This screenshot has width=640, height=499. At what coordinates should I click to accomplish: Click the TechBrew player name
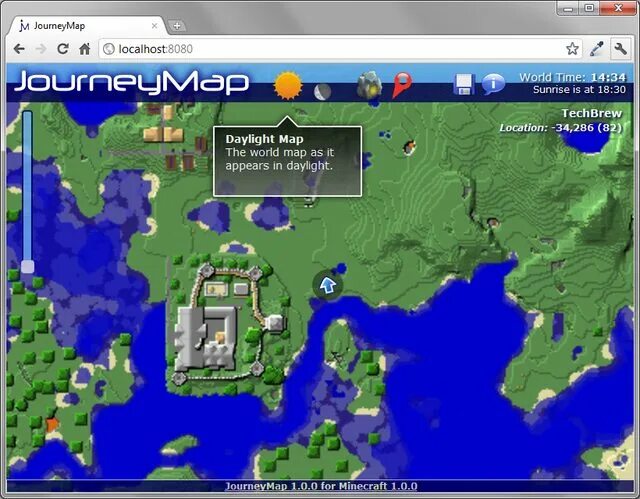591,113
